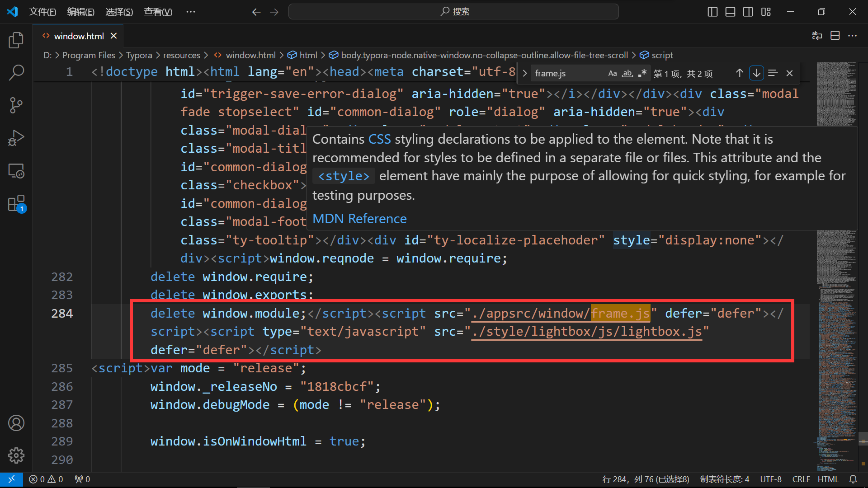Toggle Use Regular Expression in find widget

tap(642, 73)
